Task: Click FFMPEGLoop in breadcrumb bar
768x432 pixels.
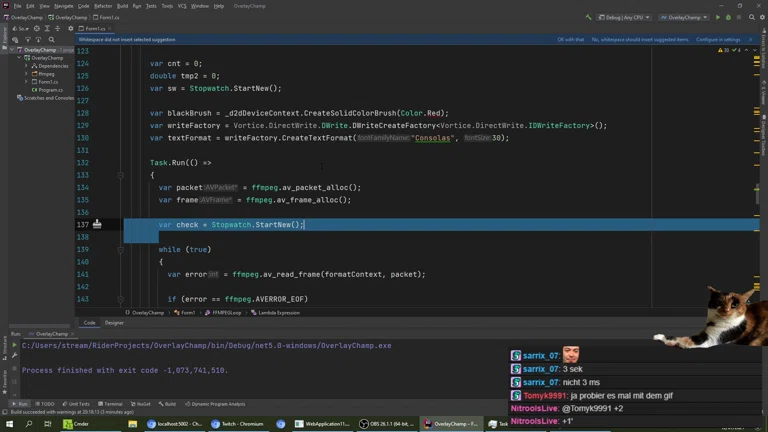Action: pos(223,312)
